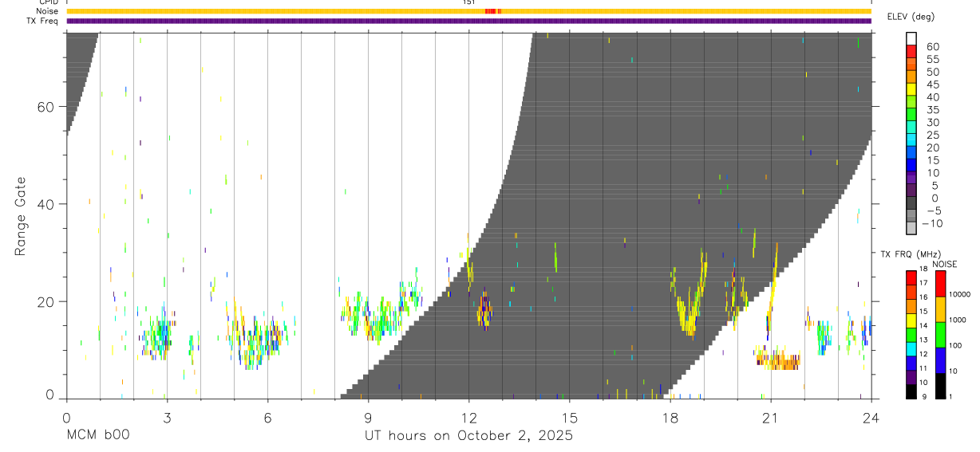This screenshot has width=980, height=452.
Task: Pick the cyan 20–25 ELEV colorbar segment
Action: (911, 141)
